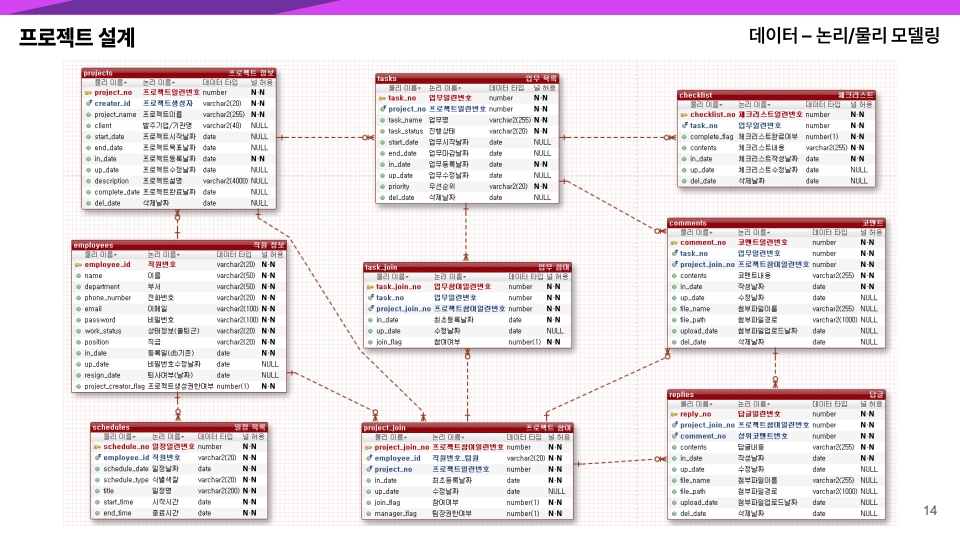Select primary key icon beside employee_id in employees table
This screenshot has height=540, width=960.
(x=78, y=264)
